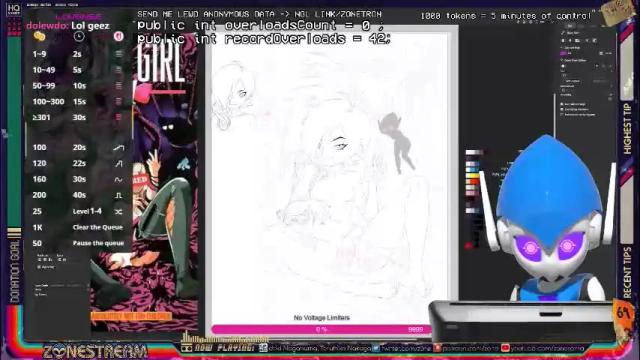Click the purple color chip in the brush panel

coord(564,53)
